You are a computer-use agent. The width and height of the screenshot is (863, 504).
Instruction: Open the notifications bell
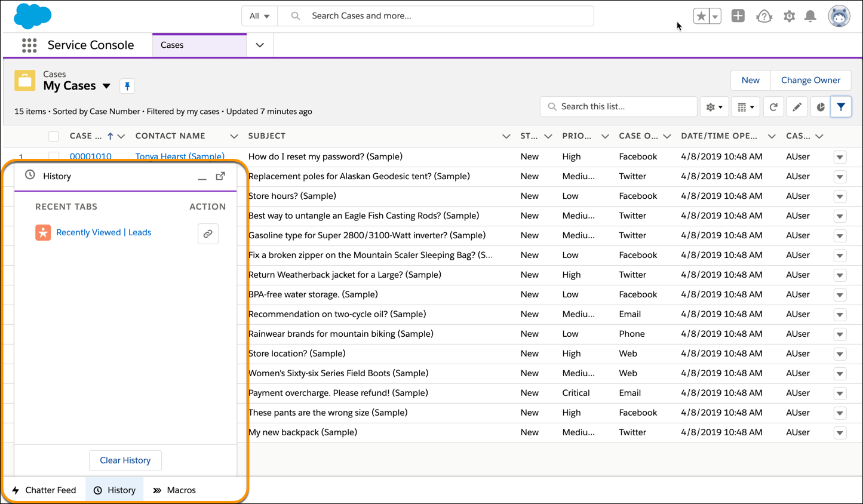[x=810, y=16]
